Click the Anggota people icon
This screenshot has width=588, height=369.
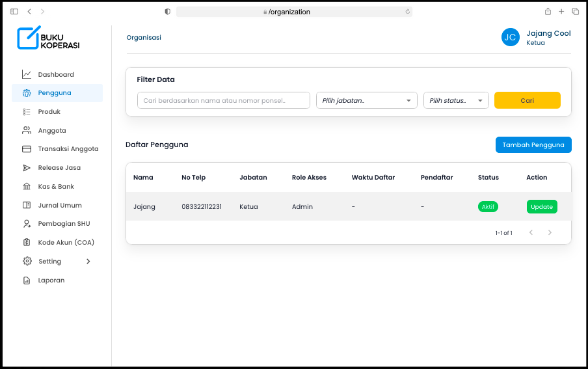pos(27,130)
